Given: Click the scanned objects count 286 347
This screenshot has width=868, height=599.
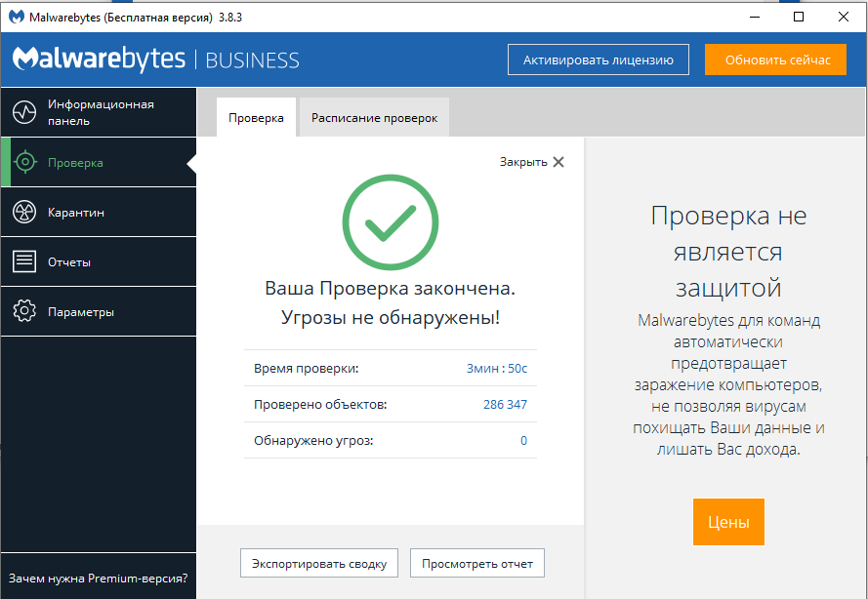Looking at the screenshot, I should point(505,404).
